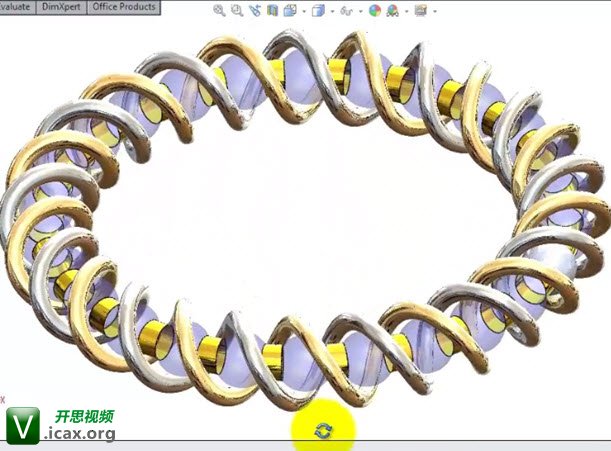Click the Edit Appearance color ball
This screenshot has height=451, width=611.
(375, 11)
